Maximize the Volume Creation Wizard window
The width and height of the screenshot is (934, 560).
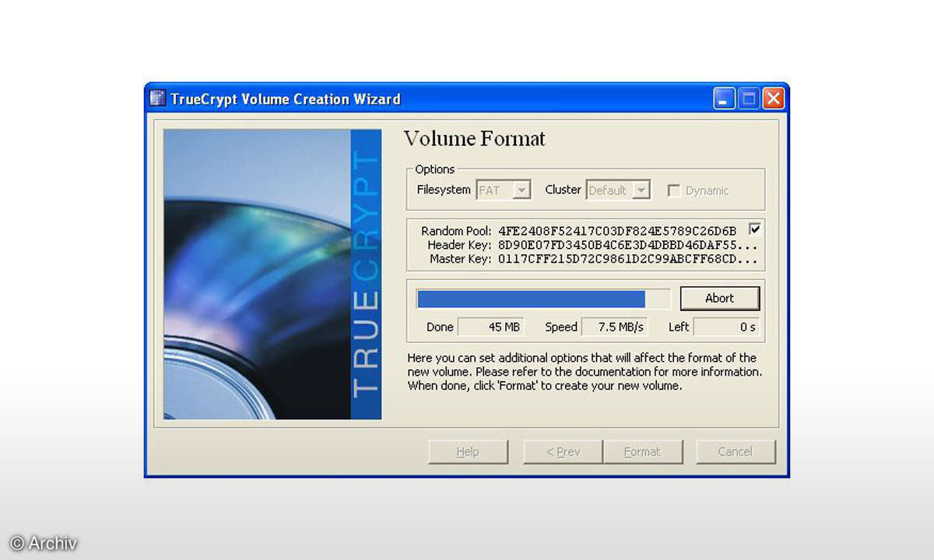point(748,99)
